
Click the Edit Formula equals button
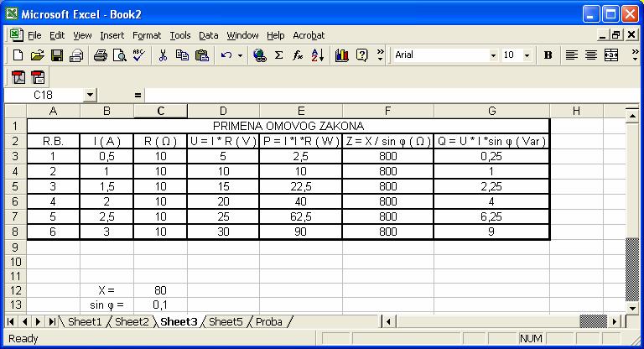point(138,96)
